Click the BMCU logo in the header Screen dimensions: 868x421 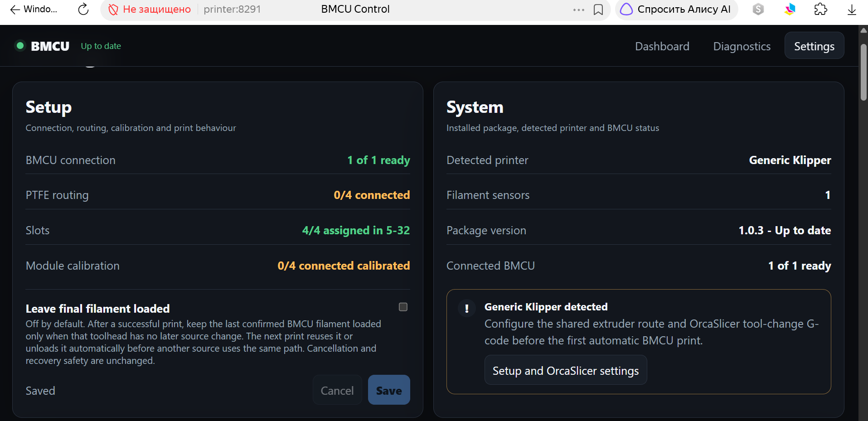[50, 46]
